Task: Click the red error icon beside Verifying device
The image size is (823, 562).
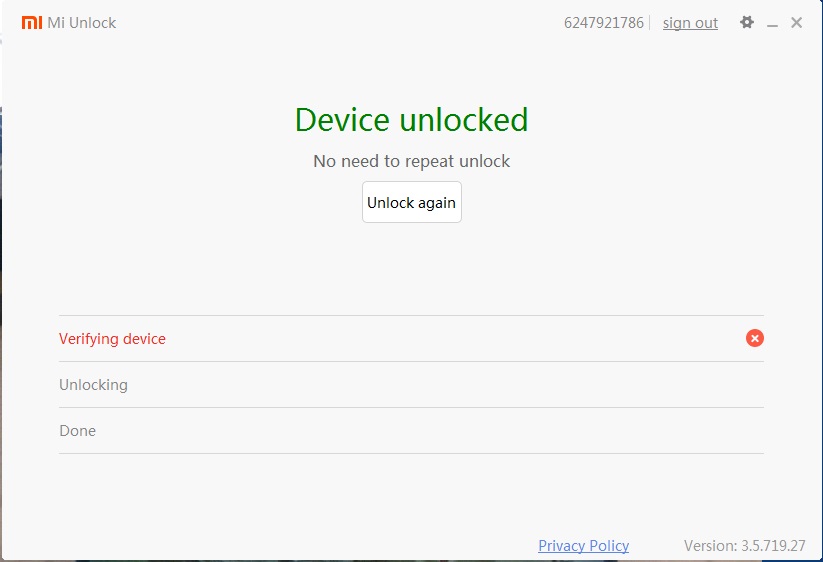Action: coord(755,338)
